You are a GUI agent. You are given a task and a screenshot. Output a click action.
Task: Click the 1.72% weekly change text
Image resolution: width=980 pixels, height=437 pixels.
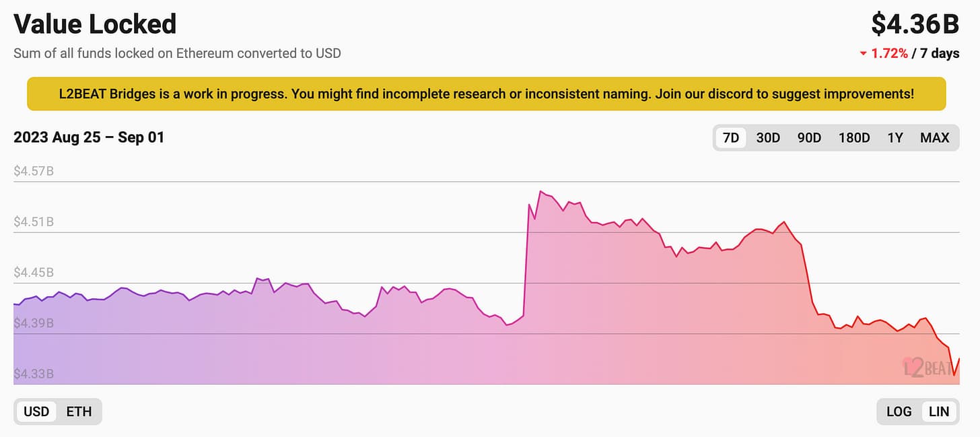[889, 54]
